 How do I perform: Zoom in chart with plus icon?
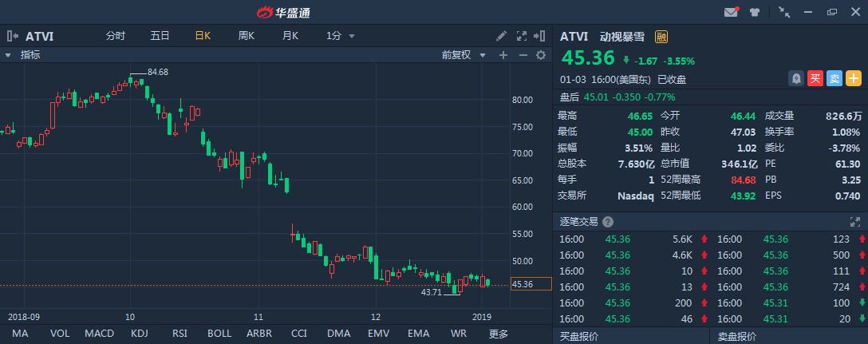[x=503, y=55]
